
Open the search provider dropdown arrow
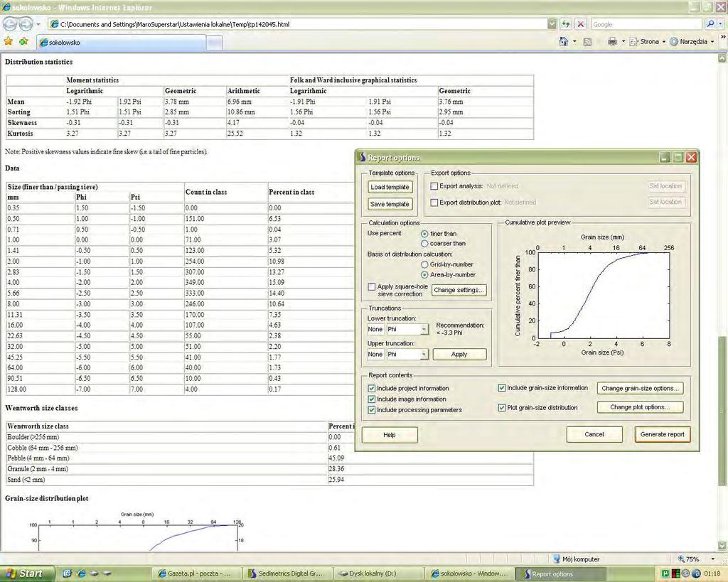pos(721,24)
